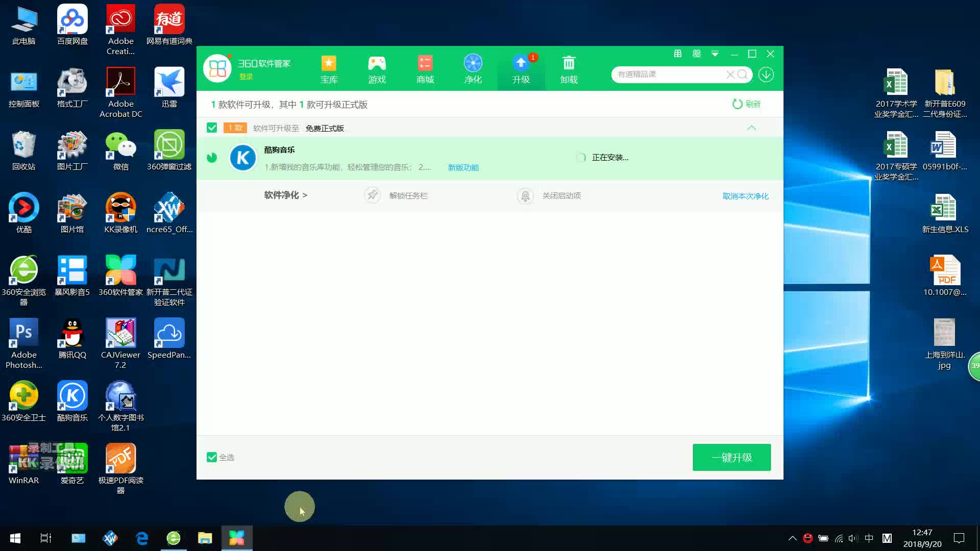Click the green 39 floating ball
The height and width of the screenshot is (551, 980).
974,366
